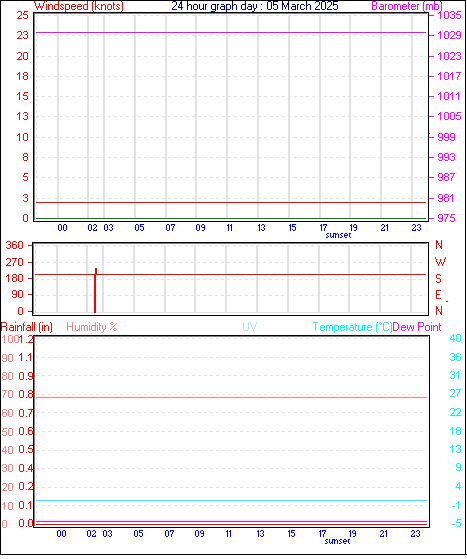Viewport: 467px width, 559px height.
Task: Click the "UV" legend label
Action: point(250,327)
